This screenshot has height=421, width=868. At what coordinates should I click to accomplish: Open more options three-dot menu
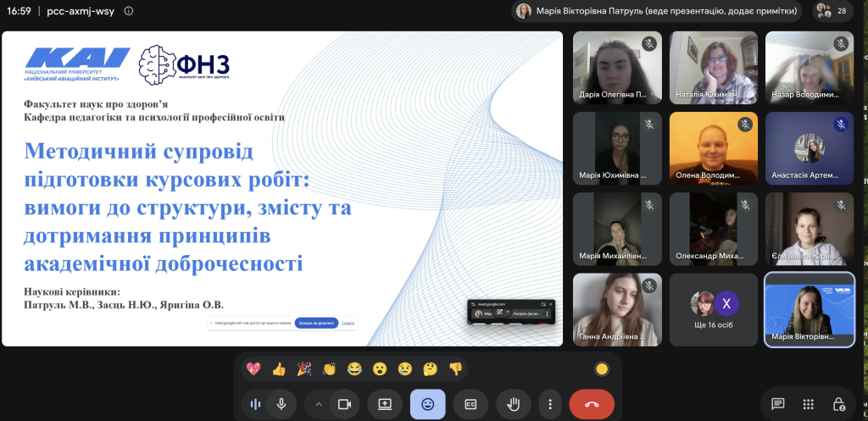[x=549, y=404]
